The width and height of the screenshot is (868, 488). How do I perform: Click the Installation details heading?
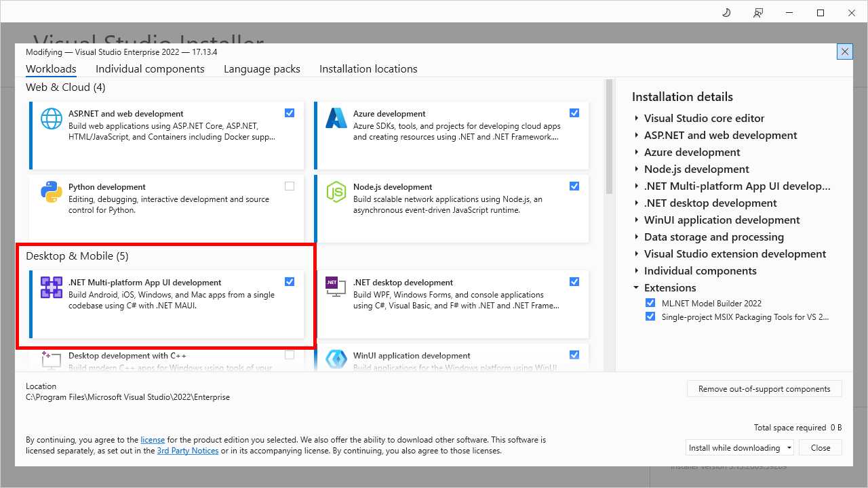(x=682, y=97)
